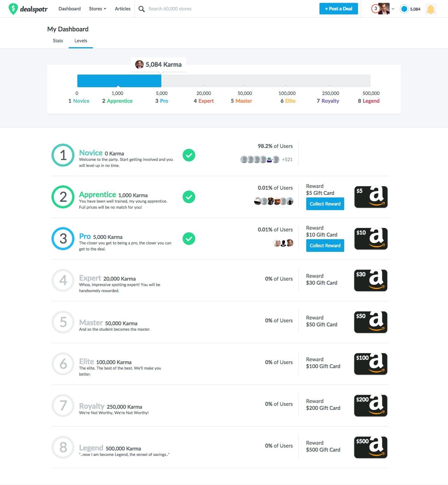Click the Apprentice level 2 circle badge
Screen dimensions: 448x485
tap(63, 197)
